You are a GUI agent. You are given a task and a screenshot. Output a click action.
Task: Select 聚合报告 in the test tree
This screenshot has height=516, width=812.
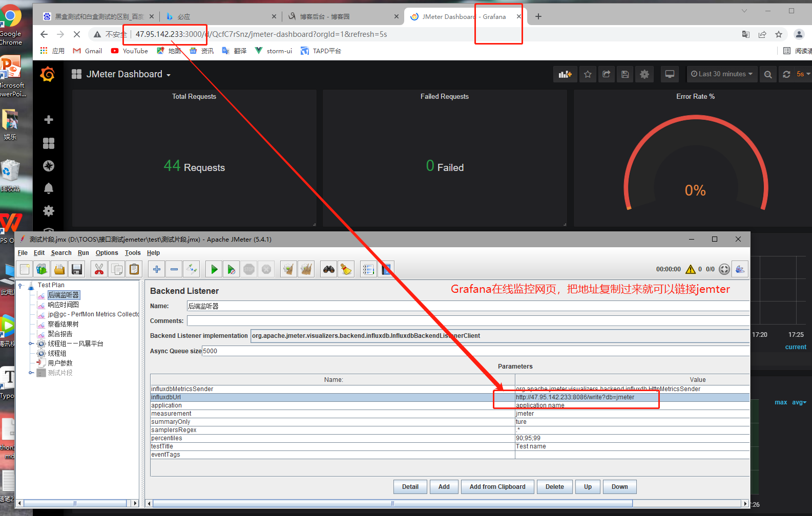[x=60, y=334]
